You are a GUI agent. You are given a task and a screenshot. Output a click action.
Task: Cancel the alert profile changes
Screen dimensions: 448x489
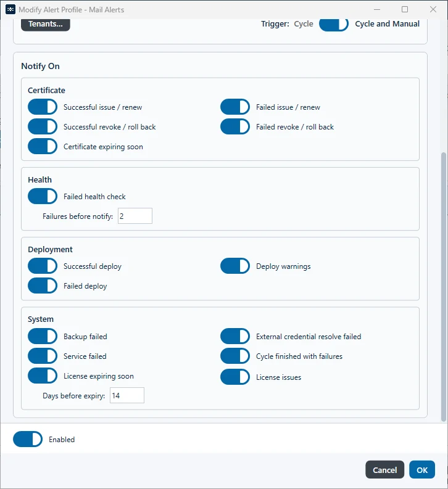click(x=384, y=470)
